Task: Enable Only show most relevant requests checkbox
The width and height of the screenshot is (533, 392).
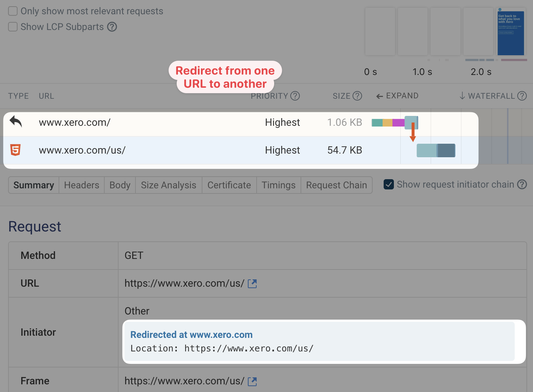Action: [x=13, y=11]
